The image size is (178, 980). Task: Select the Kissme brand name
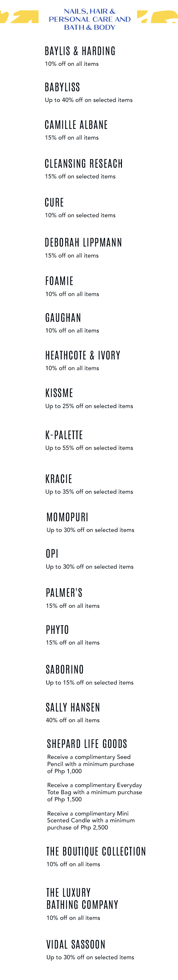pyautogui.click(x=59, y=393)
